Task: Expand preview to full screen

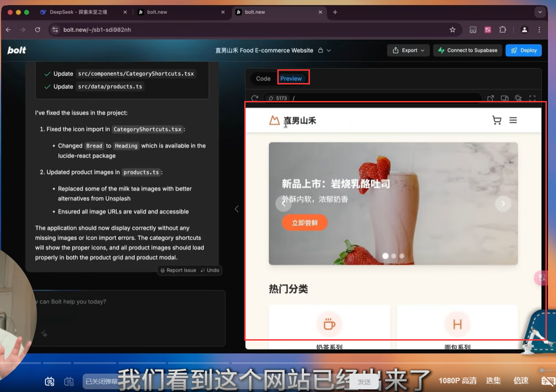Action: click(x=533, y=98)
